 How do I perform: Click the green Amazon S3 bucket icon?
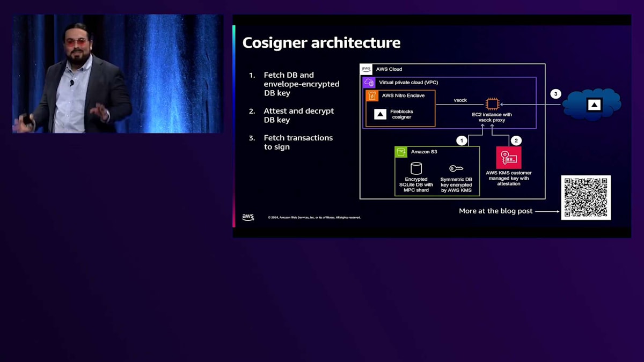point(401,152)
